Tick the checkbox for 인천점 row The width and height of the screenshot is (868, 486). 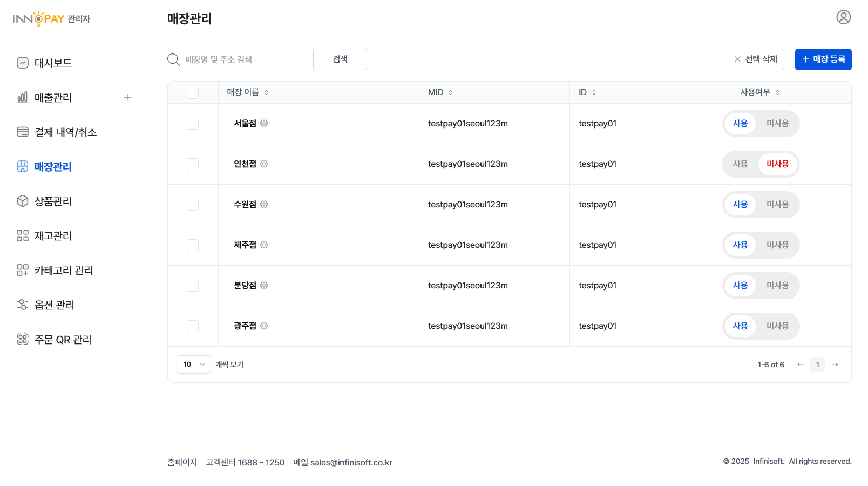(x=193, y=164)
